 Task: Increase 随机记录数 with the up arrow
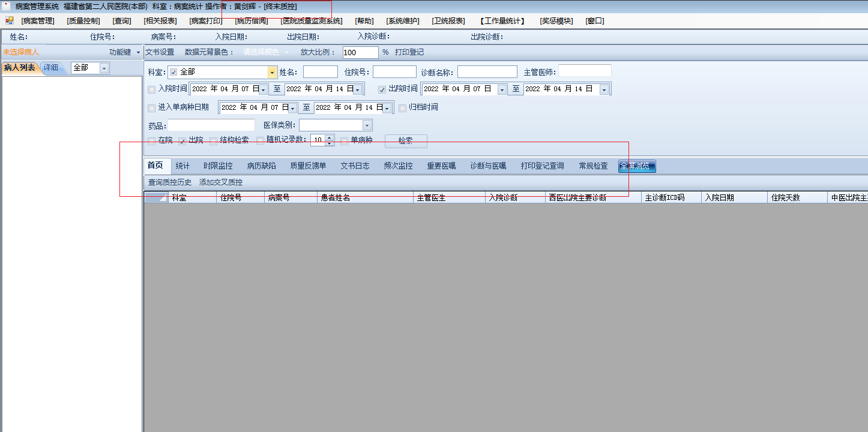(328, 137)
